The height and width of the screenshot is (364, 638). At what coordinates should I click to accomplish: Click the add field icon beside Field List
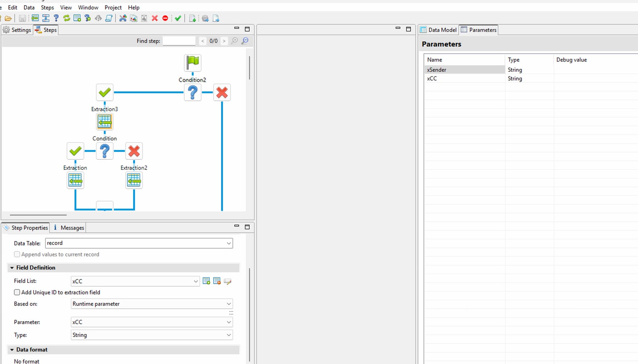tap(206, 281)
